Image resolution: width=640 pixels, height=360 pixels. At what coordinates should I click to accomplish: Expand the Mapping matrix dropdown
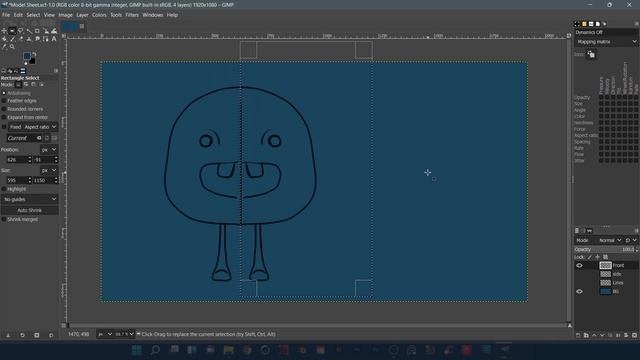pos(606,42)
